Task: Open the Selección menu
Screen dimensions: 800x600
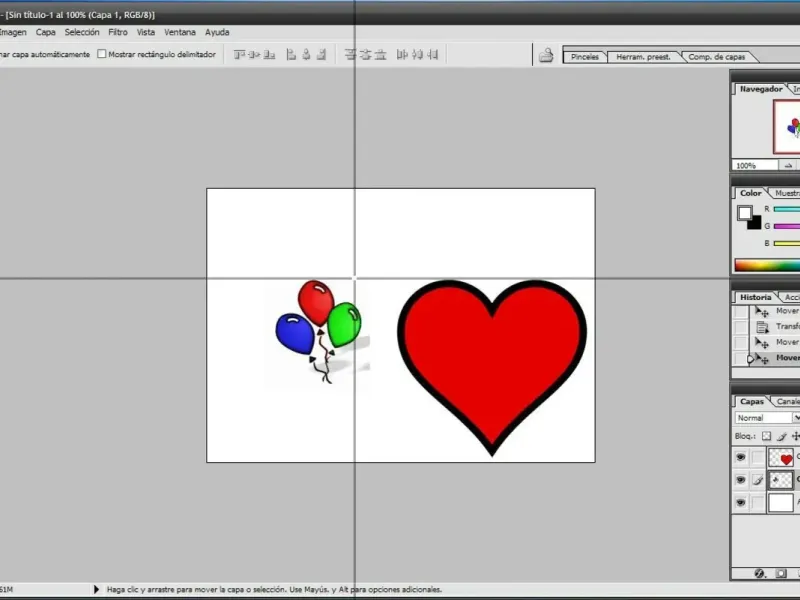Action: [x=82, y=32]
